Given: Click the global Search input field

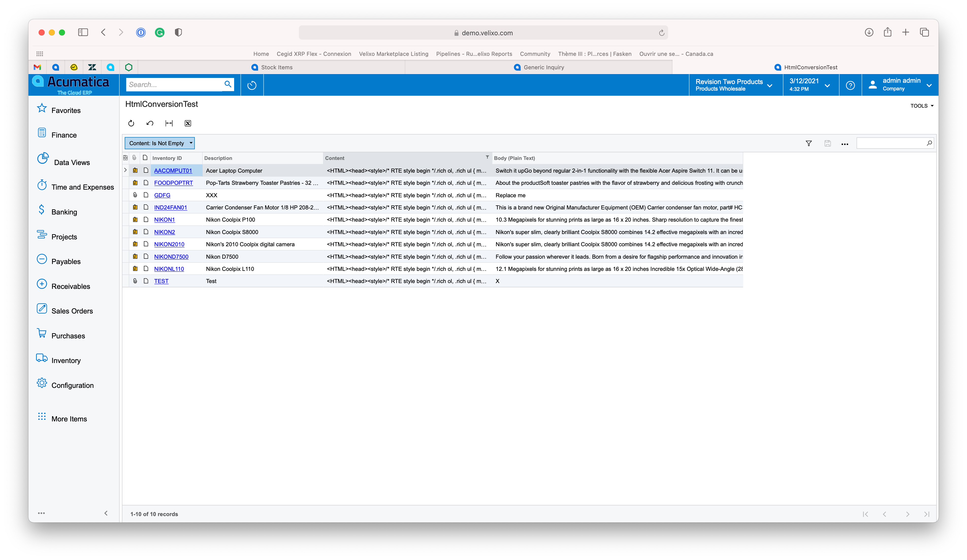Looking at the screenshot, I should (x=175, y=84).
